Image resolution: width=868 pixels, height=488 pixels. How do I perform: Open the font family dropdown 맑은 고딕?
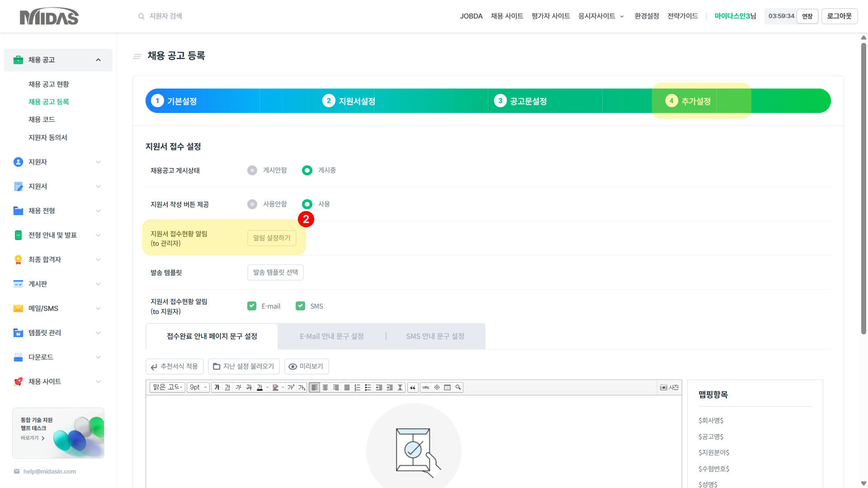pyautogui.click(x=167, y=387)
